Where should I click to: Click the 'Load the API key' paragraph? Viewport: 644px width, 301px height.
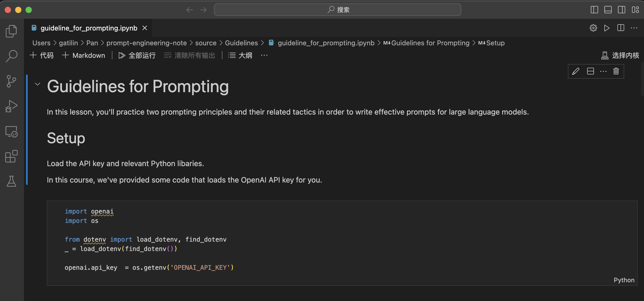point(125,164)
